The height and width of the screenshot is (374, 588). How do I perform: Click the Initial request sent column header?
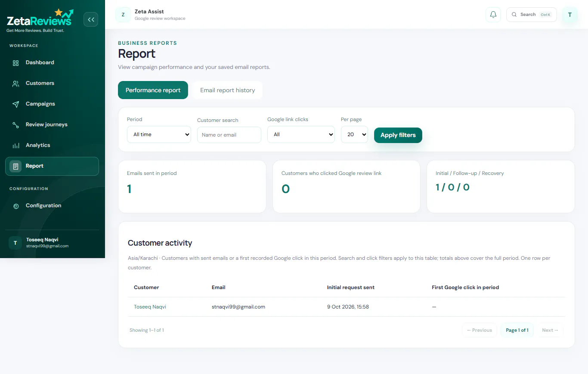[351, 287]
